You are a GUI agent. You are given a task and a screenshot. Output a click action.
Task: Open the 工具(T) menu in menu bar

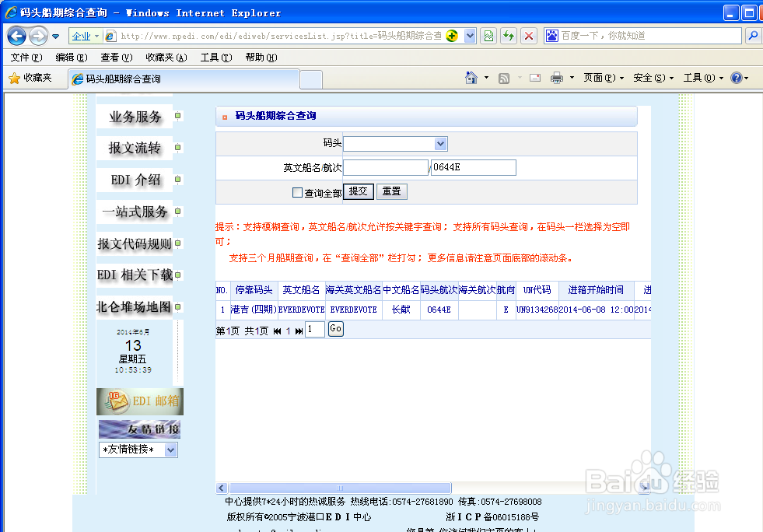(x=216, y=58)
